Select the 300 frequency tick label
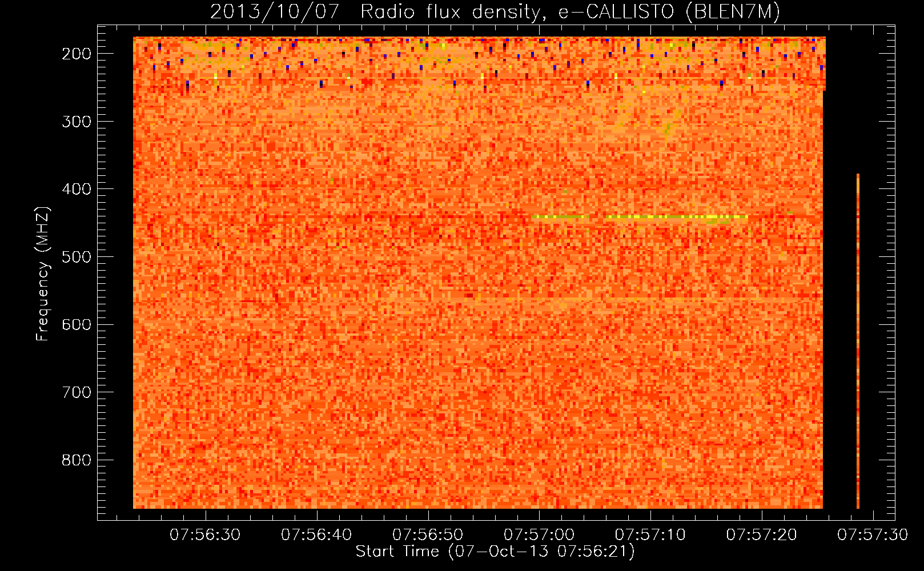The width and height of the screenshot is (924, 571). pos(77,122)
